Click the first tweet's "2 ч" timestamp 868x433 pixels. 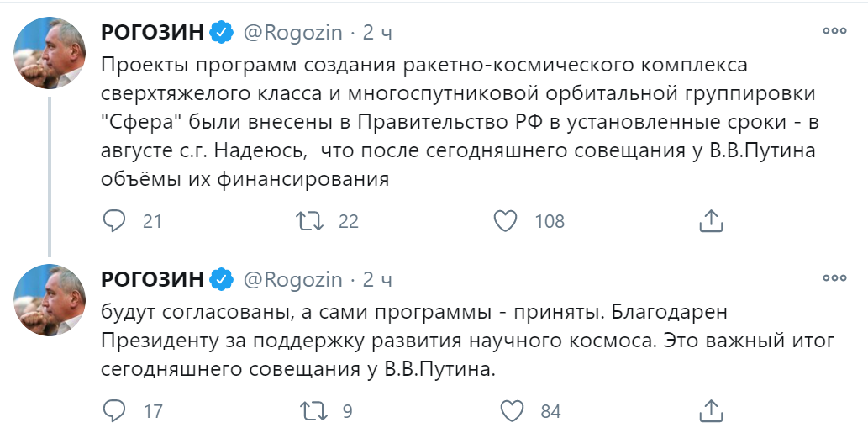pyautogui.click(x=377, y=33)
